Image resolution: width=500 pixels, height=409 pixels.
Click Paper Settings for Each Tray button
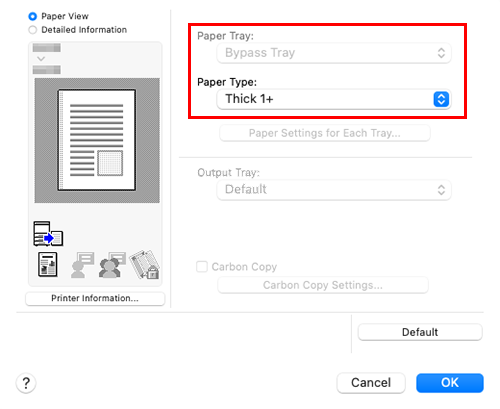pos(325,133)
